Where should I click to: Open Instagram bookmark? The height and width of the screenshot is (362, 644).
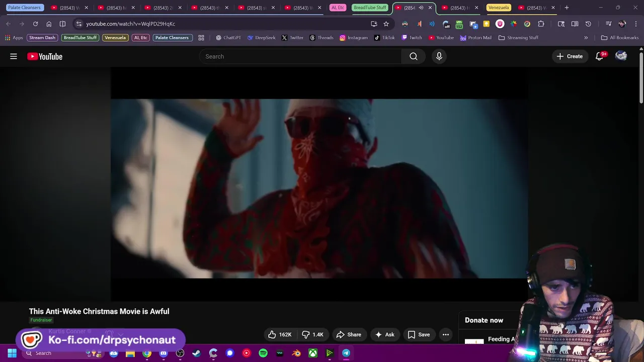[x=353, y=38]
